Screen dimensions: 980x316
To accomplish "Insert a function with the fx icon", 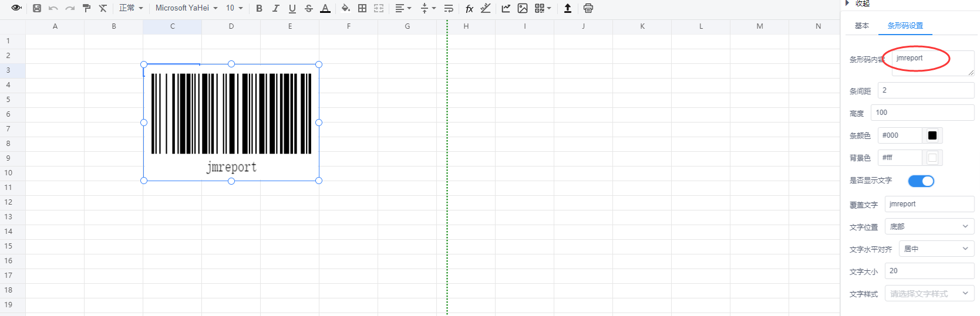I will pos(469,8).
